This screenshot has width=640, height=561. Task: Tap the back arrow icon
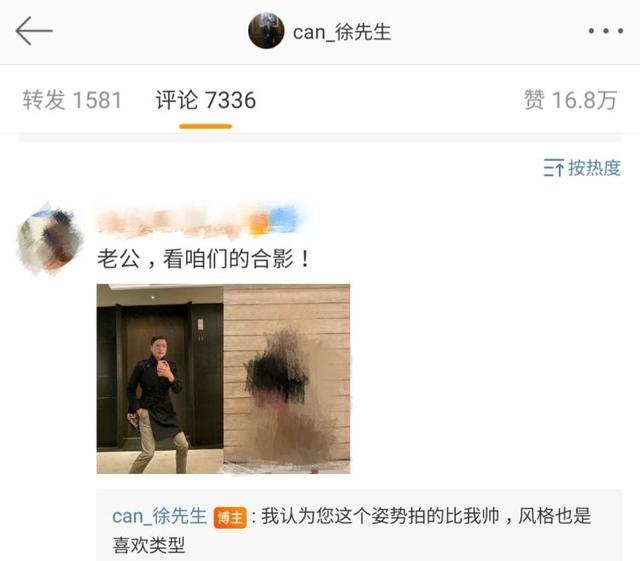pyautogui.click(x=34, y=31)
